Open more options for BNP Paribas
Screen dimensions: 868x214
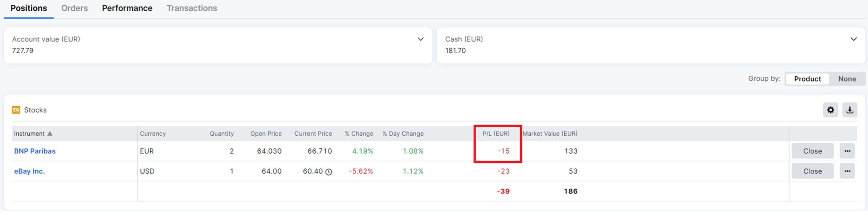pyautogui.click(x=847, y=151)
